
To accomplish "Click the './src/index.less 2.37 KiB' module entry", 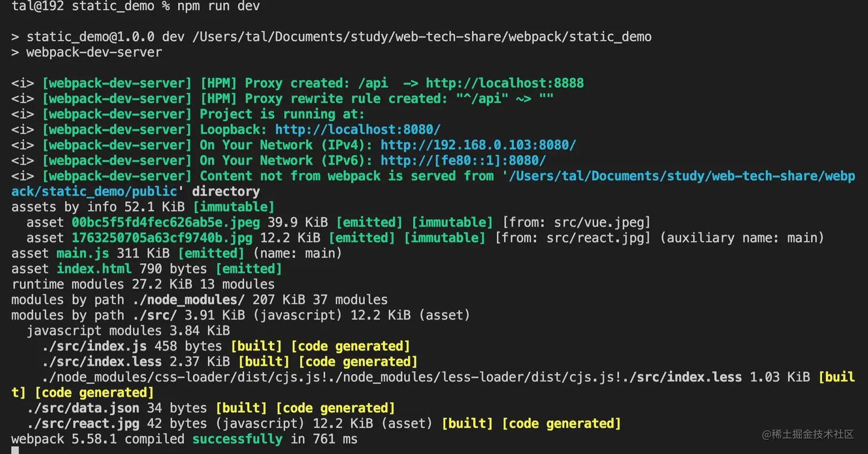I will [135, 362].
